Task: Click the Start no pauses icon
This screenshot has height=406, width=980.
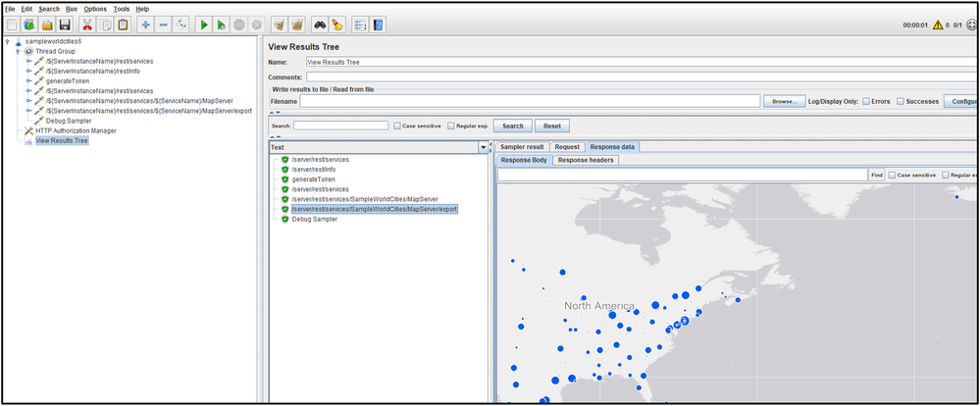Action: [222, 25]
